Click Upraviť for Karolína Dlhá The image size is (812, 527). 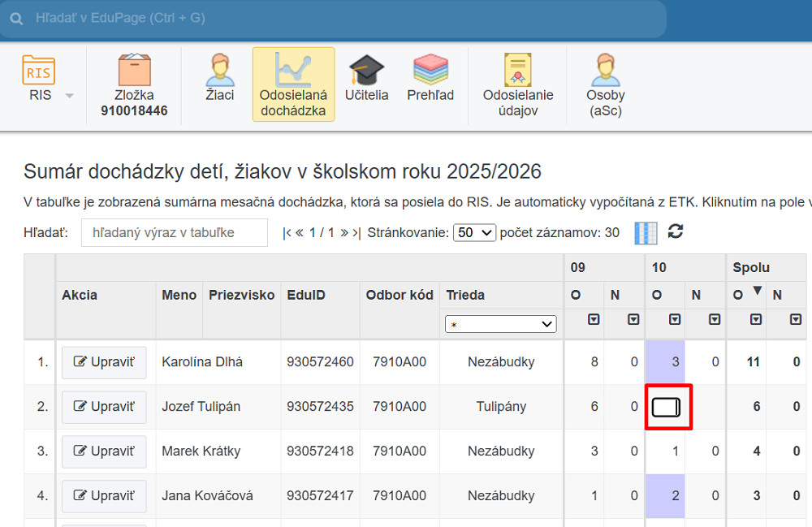(x=104, y=362)
